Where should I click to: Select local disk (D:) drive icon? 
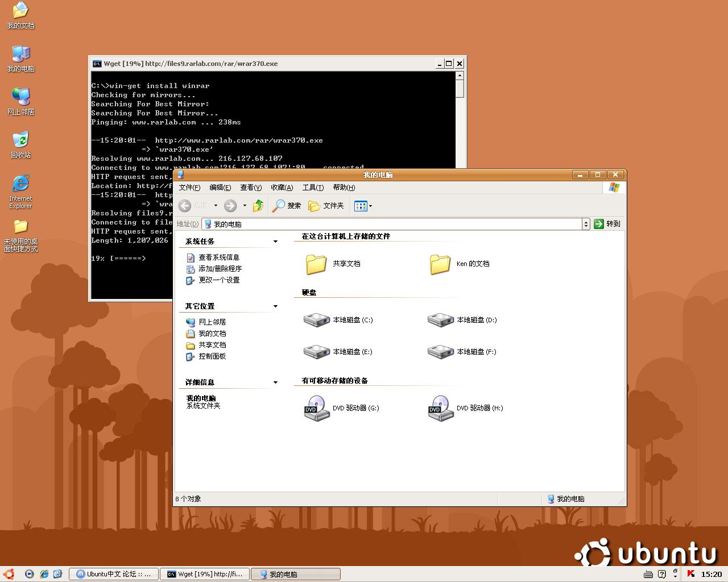(x=441, y=320)
